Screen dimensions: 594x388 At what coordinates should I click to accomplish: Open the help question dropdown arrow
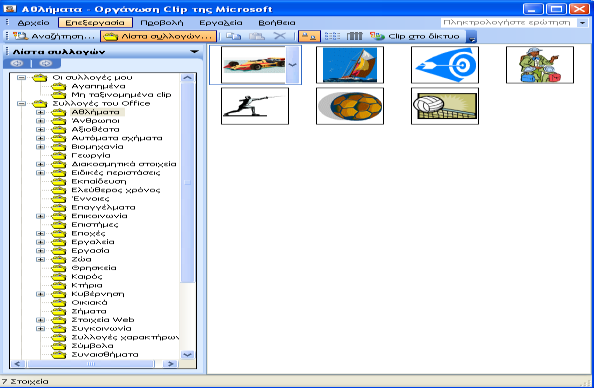point(582,23)
